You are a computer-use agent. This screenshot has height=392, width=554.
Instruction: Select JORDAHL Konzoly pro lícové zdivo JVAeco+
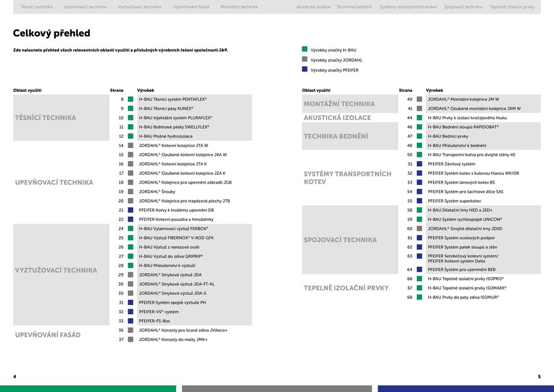(x=183, y=330)
